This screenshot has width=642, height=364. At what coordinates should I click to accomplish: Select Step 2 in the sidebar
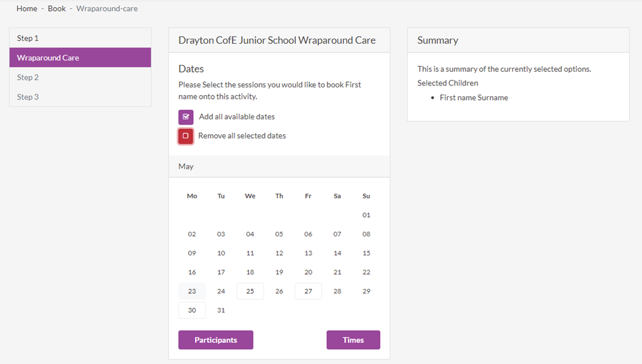pos(80,77)
